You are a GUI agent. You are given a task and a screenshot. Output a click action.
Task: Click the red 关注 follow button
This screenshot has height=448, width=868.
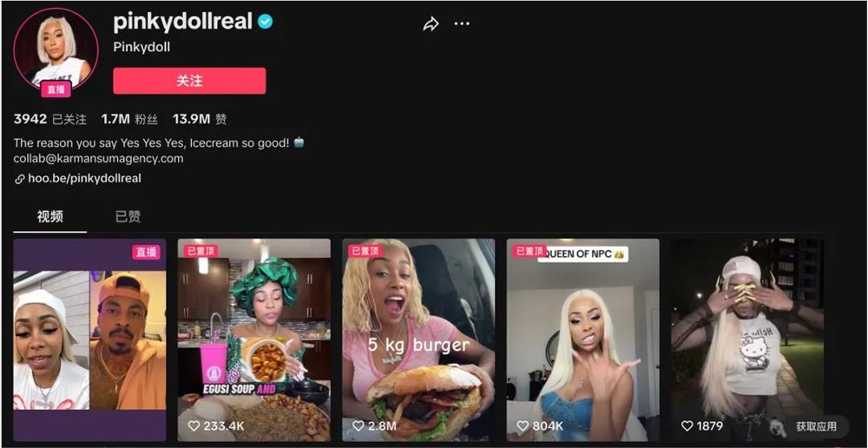click(x=189, y=81)
